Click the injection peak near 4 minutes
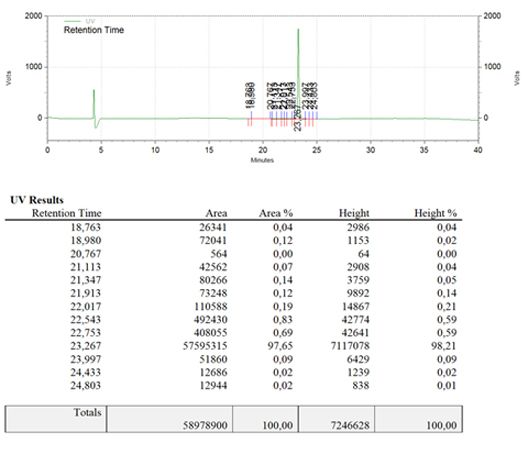Viewport: 528px width, 454px height. (x=94, y=104)
